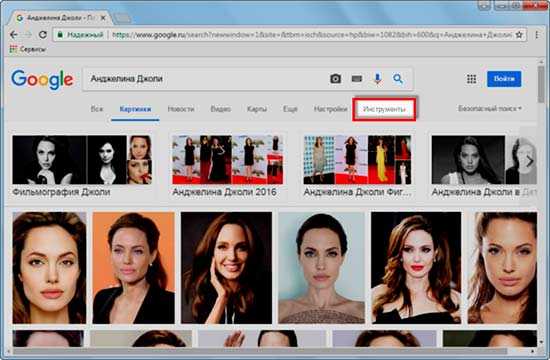Open the smiling portrait with hand on cheek
Image resolution: width=550 pixels, height=360 pixels.
[226, 268]
